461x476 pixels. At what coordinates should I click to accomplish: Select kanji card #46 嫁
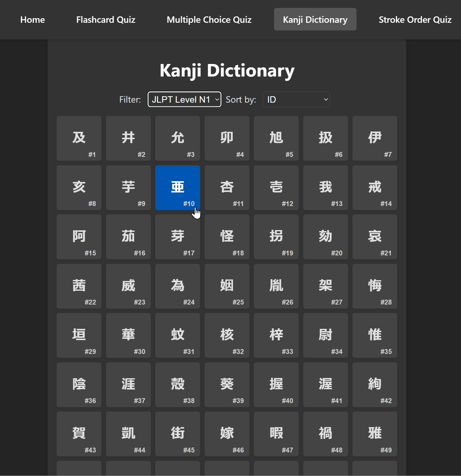[227, 434]
